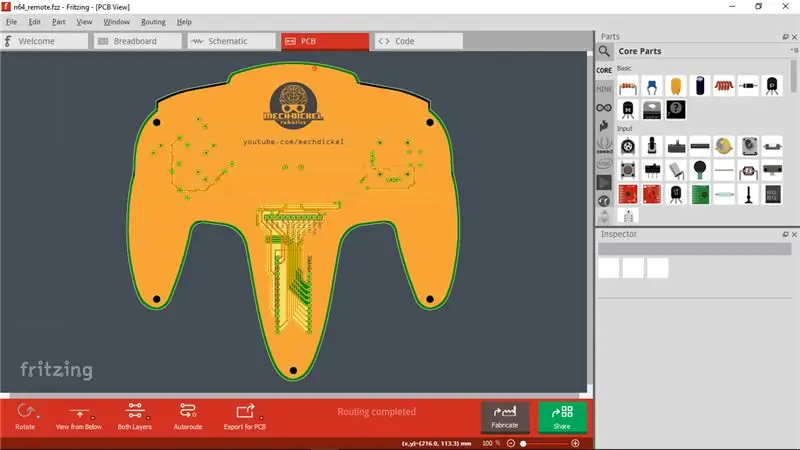Click the Fabricate button
800x450 pixels.
click(x=505, y=417)
